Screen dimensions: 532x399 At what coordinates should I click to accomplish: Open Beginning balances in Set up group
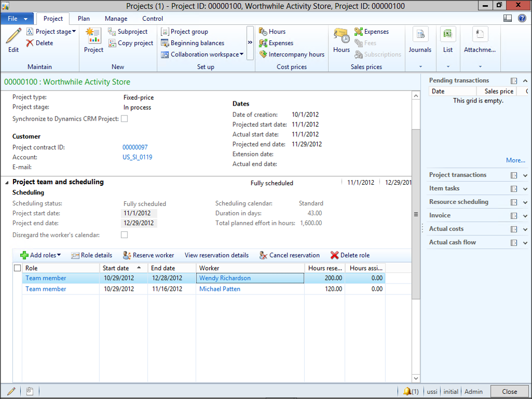point(197,43)
